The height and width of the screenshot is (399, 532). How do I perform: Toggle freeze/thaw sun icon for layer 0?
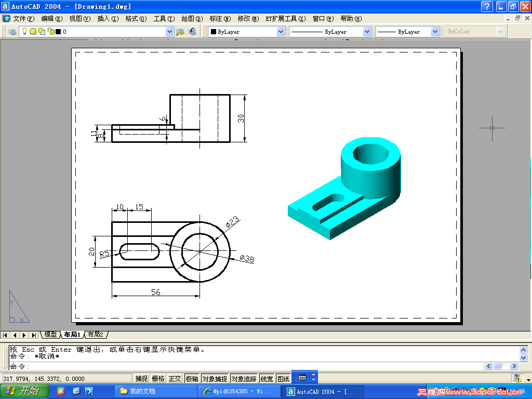[33, 32]
